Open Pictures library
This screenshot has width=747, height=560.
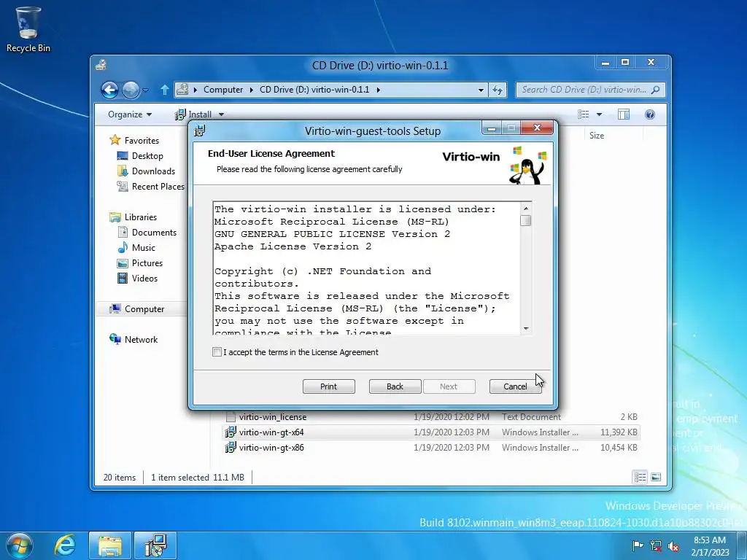click(147, 262)
